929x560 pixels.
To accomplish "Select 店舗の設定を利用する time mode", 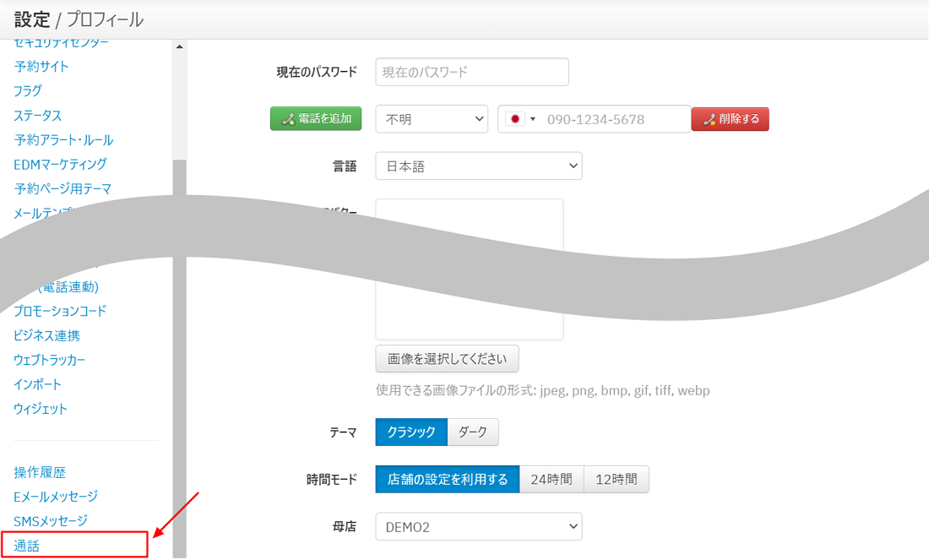I will pyautogui.click(x=448, y=480).
